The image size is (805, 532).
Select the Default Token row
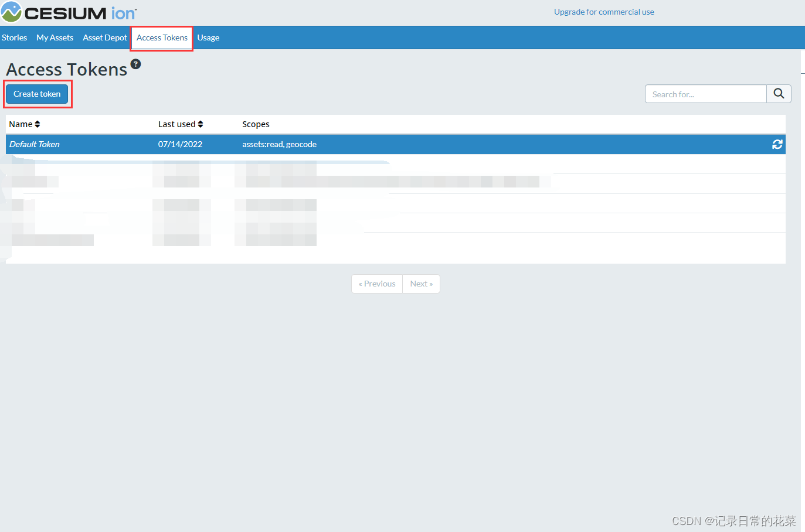(x=396, y=144)
